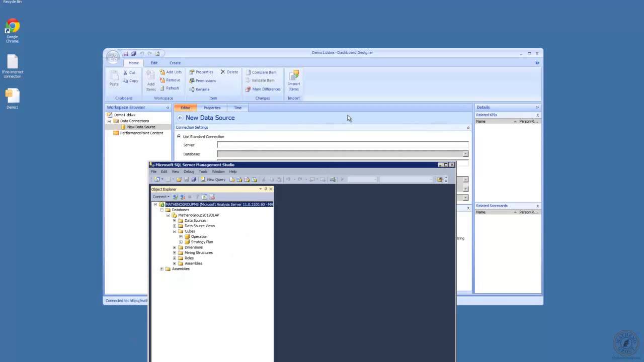Viewport: 644px width, 362px height.
Task: Select 'If no internet connection' desktop file
Action: tap(13, 66)
